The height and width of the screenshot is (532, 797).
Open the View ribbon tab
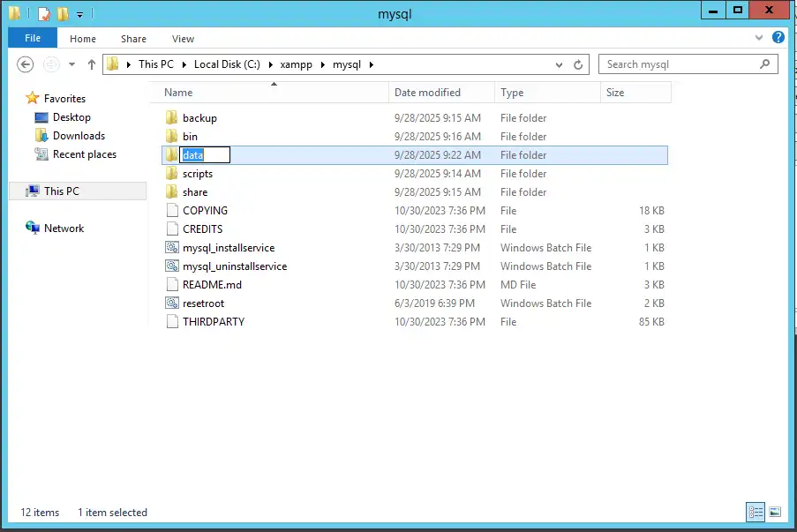tap(183, 39)
